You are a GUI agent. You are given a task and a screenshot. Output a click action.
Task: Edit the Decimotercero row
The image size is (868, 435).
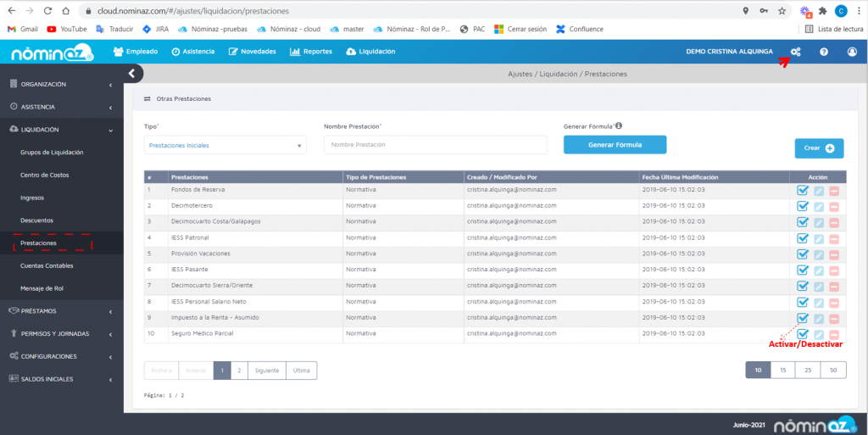819,206
